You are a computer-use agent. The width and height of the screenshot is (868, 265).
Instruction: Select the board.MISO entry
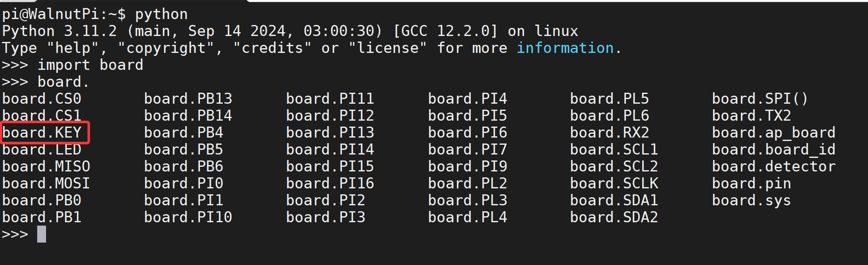(x=46, y=166)
